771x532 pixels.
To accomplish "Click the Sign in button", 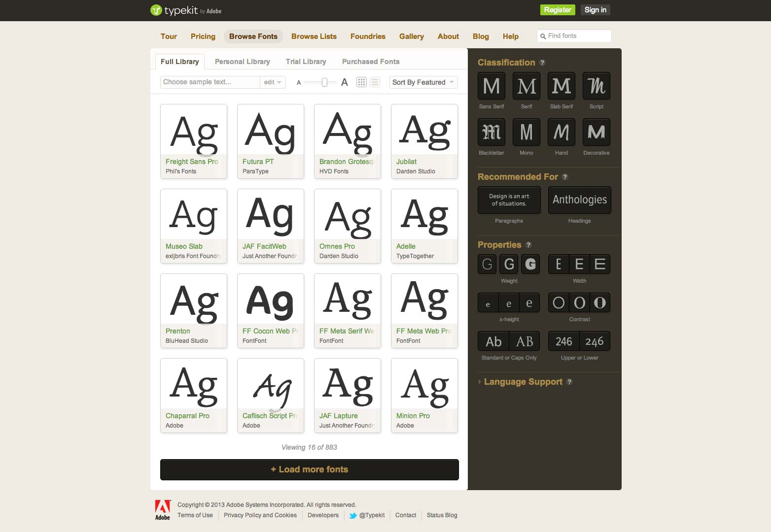I will tap(595, 10).
